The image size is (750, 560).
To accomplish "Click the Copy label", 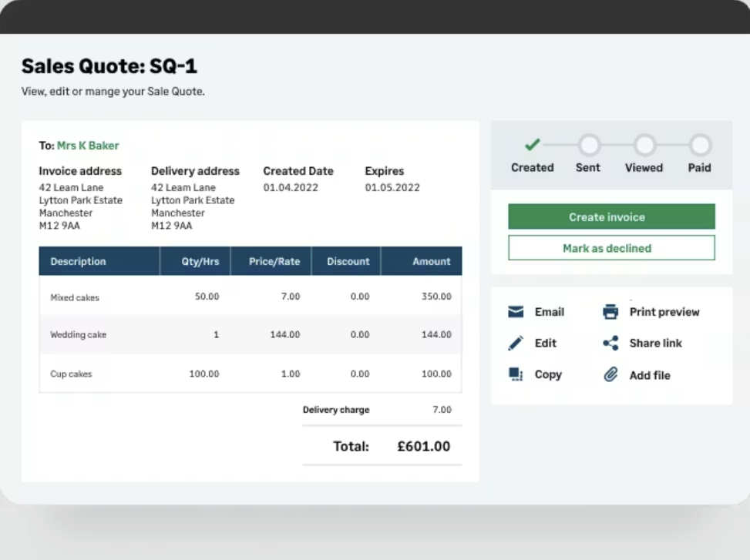I will coord(548,374).
